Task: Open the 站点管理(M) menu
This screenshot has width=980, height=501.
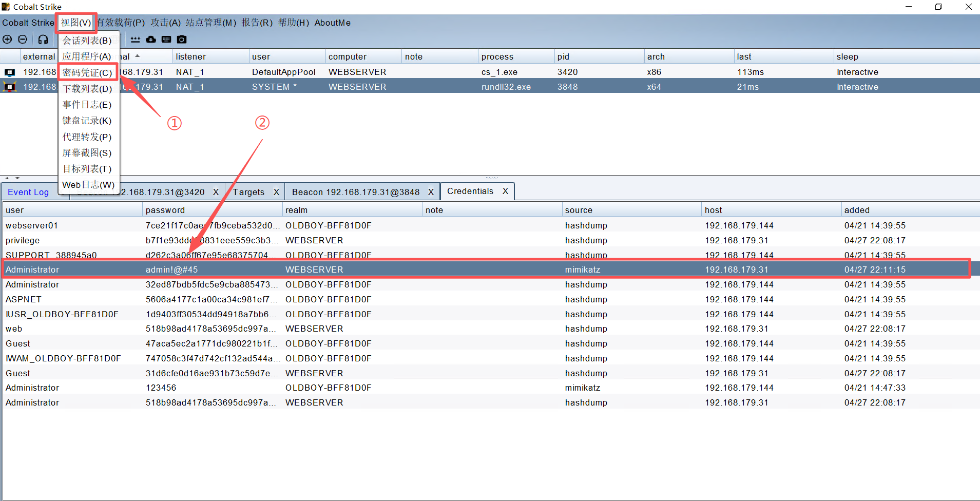Action: click(211, 23)
